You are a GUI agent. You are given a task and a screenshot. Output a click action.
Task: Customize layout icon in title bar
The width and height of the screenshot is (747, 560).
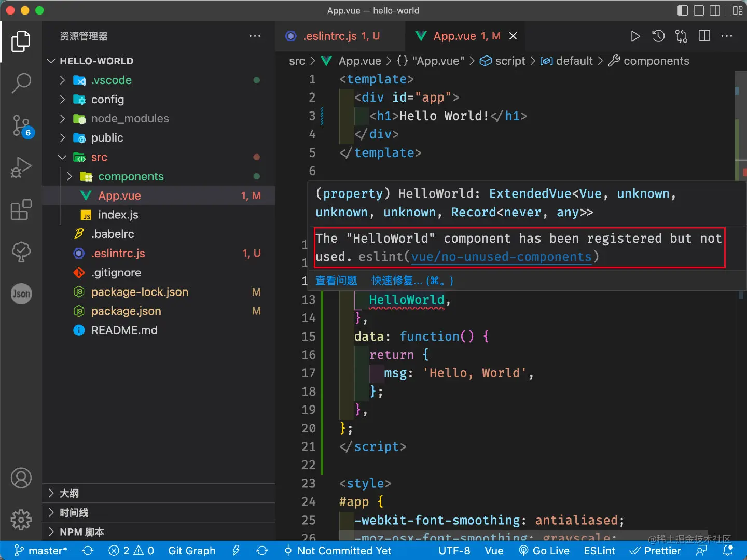pos(738,10)
